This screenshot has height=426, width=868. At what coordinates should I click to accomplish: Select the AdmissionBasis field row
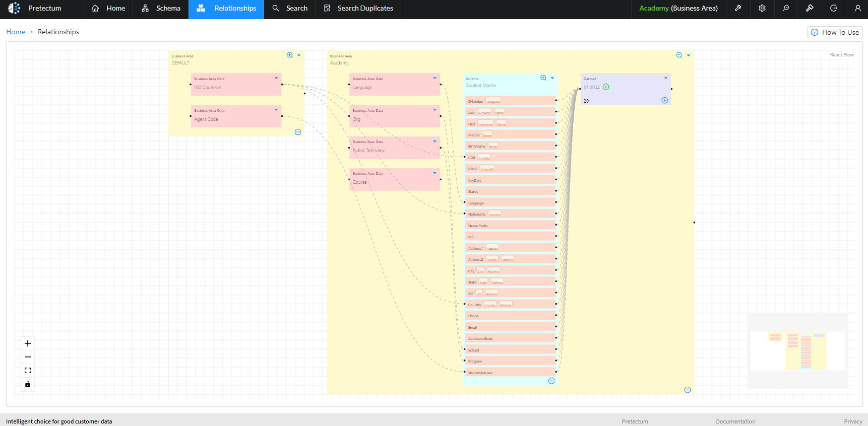tap(510, 338)
